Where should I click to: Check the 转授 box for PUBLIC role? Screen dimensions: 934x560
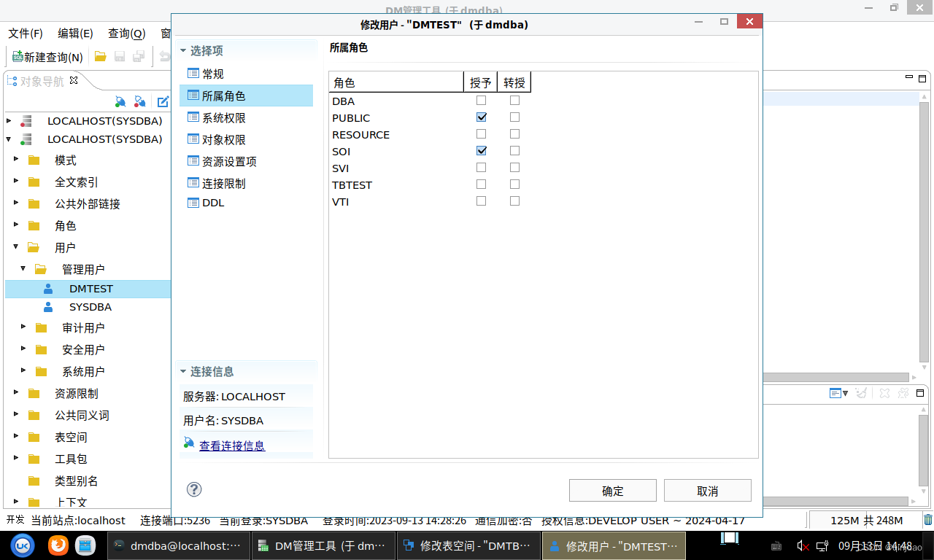pos(514,117)
